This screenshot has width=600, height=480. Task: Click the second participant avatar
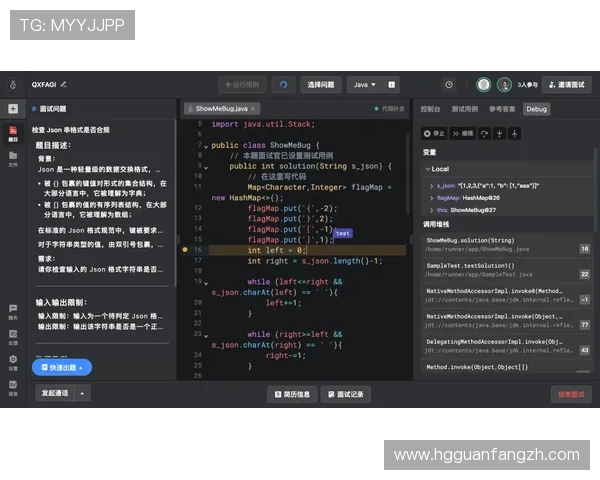[x=504, y=85]
